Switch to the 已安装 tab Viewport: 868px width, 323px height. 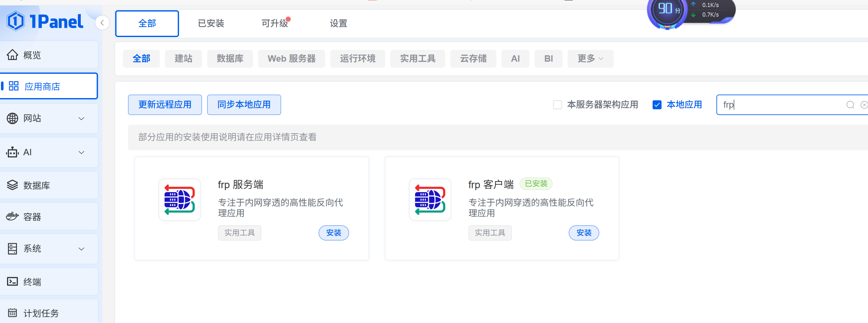pos(211,23)
